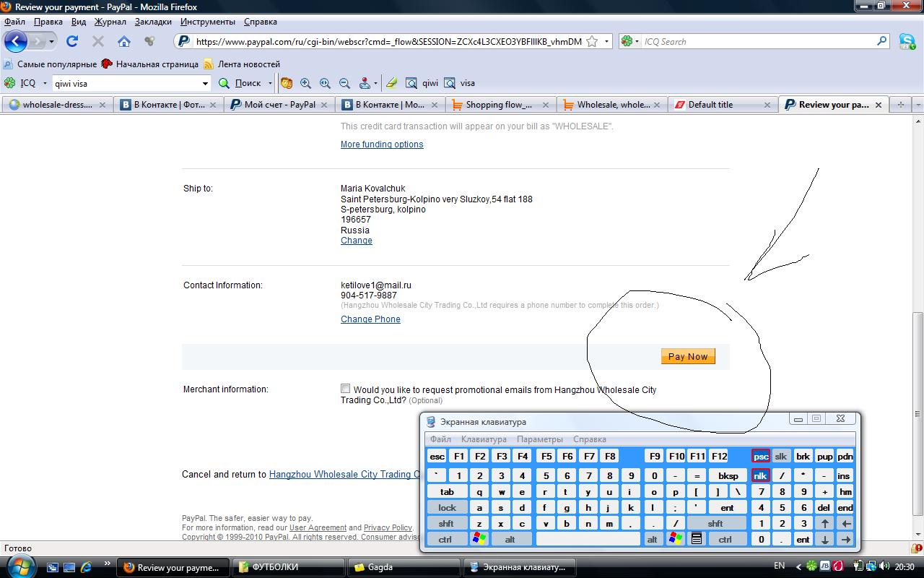Click the Поиск magnifier search button
This screenshot has height=578, width=924.
[x=240, y=83]
